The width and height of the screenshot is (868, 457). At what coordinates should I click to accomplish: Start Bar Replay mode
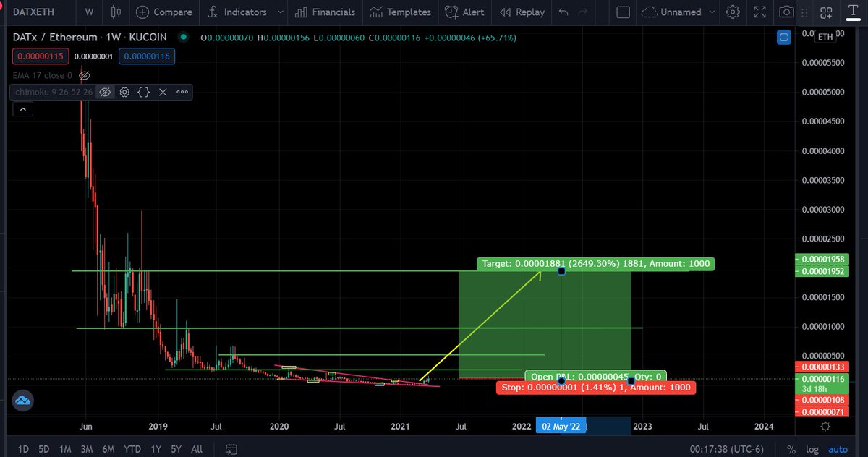pos(522,12)
